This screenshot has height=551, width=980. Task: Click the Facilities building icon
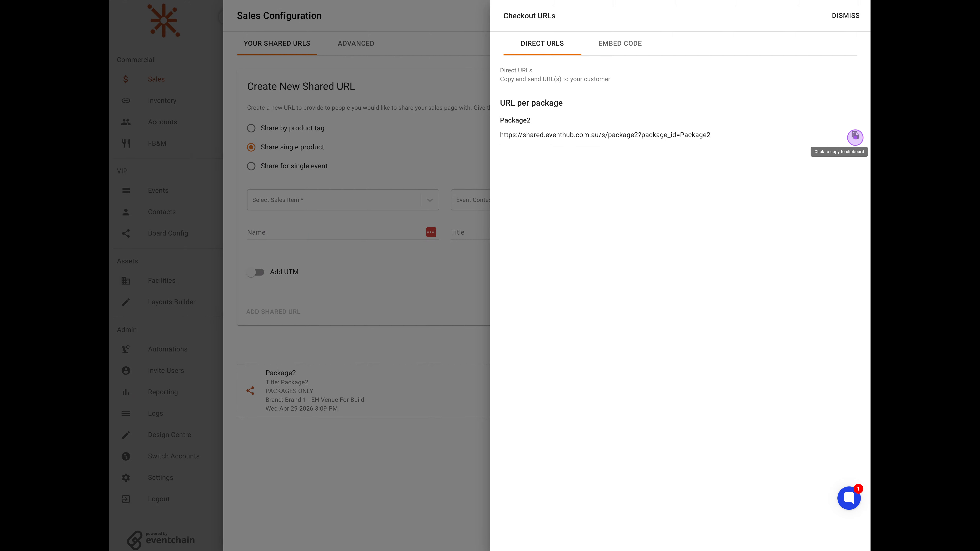pos(126,281)
